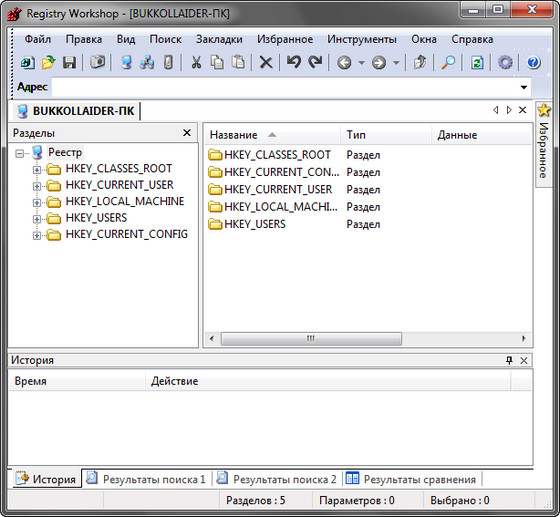560x517 pixels.
Task: Open the Адрес address dropdown
Action: click(x=524, y=87)
